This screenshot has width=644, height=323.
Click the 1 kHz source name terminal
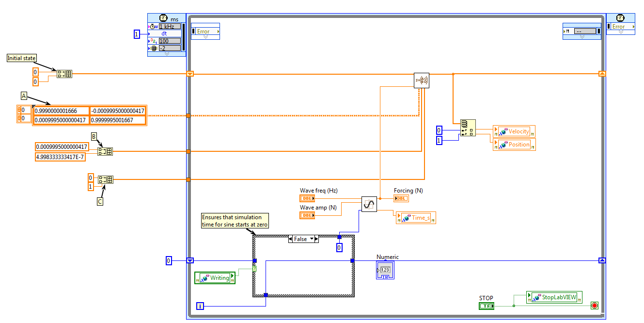[170, 27]
